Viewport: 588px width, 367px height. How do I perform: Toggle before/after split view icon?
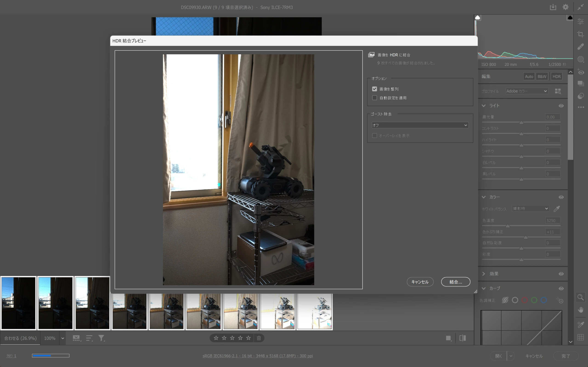click(463, 338)
